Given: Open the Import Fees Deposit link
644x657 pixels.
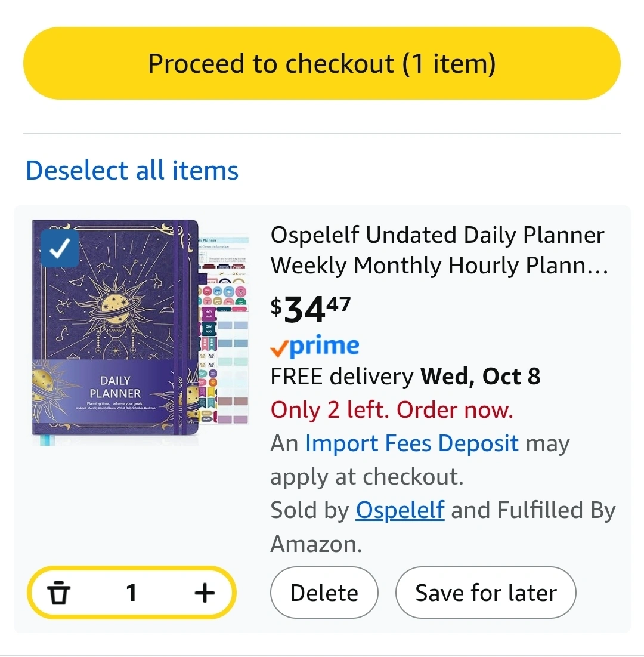Looking at the screenshot, I should [x=411, y=443].
